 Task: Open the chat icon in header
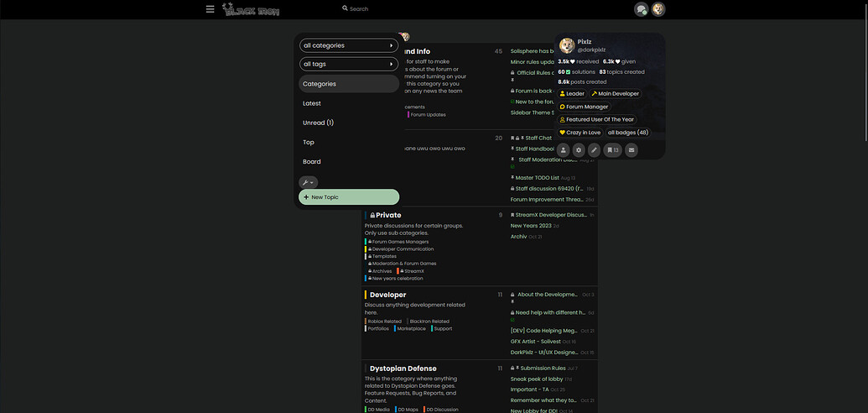tap(642, 9)
